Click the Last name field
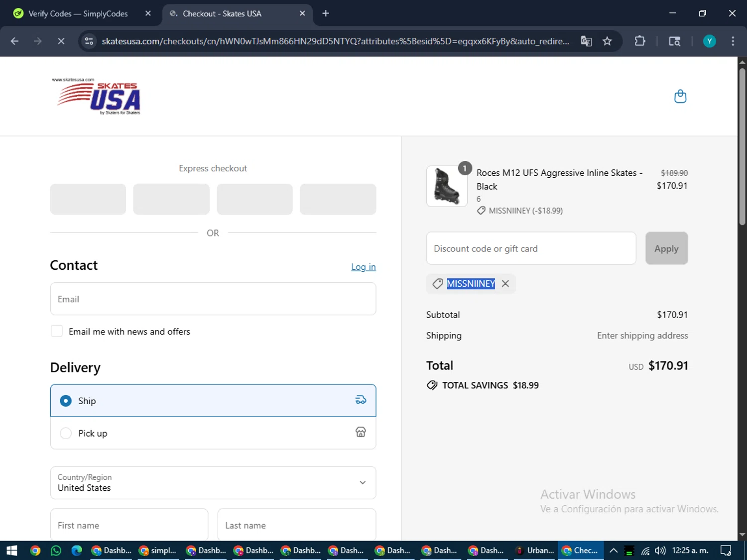The height and width of the screenshot is (560, 747). tap(297, 525)
